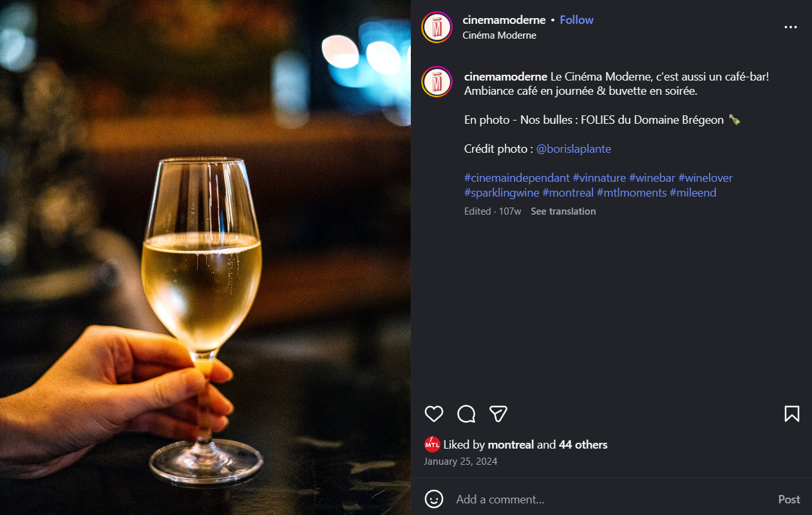Follow the cinemamoderne account
This screenshot has height=515, width=812.
point(576,20)
